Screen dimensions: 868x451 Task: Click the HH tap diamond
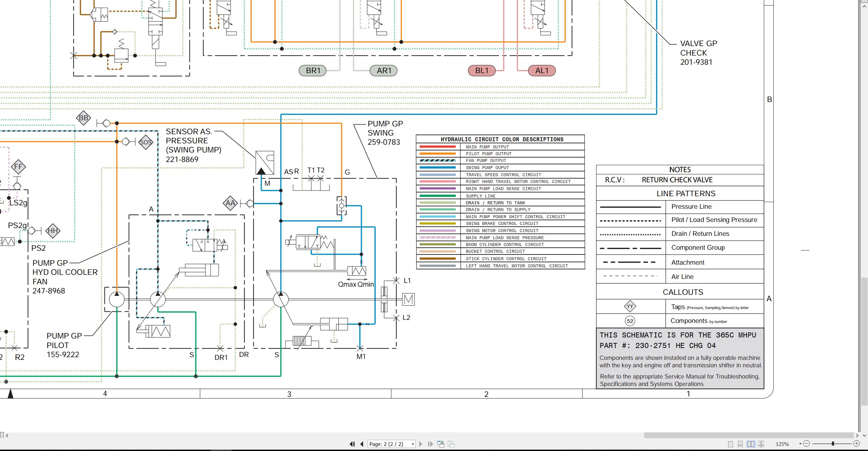click(x=53, y=231)
